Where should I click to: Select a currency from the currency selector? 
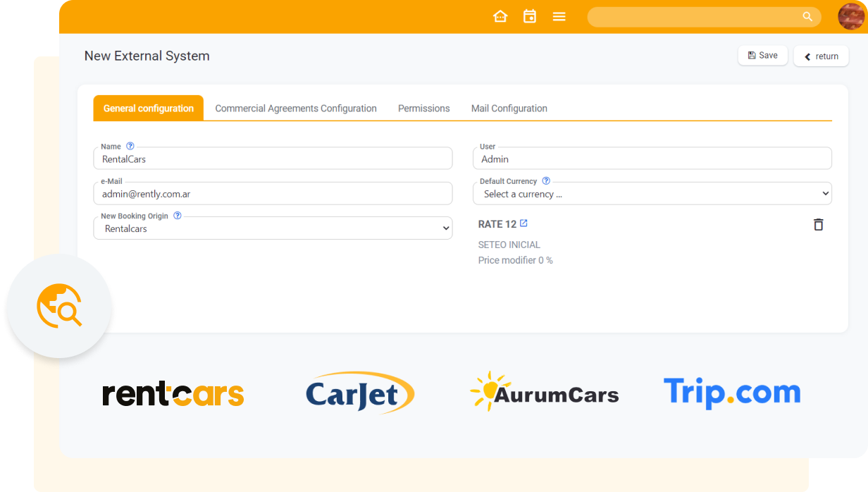click(x=652, y=192)
